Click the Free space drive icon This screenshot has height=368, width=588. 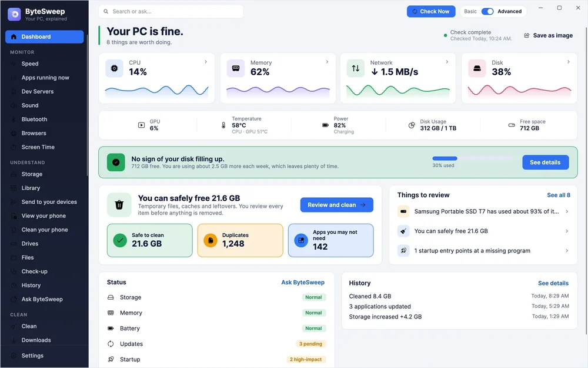[x=512, y=125]
